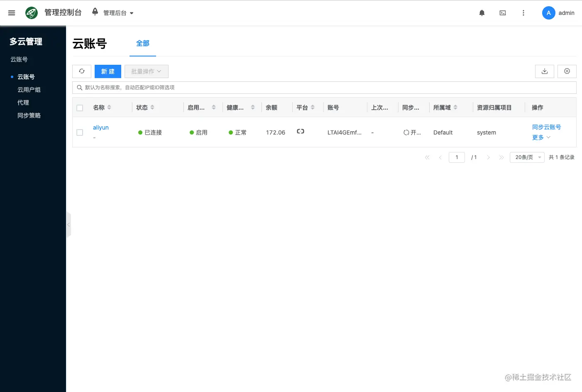582x392 pixels.
Task: Click the 操作 column header
Action: tap(538, 108)
